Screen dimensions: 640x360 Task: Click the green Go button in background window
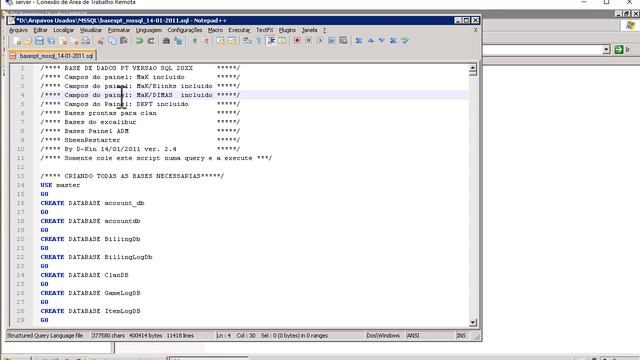click(619, 49)
